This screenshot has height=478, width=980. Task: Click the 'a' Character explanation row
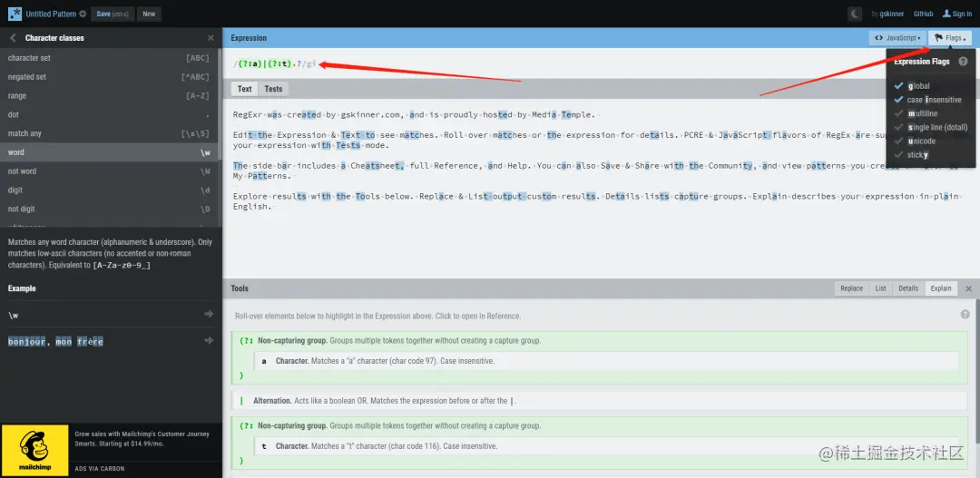tap(606, 361)
